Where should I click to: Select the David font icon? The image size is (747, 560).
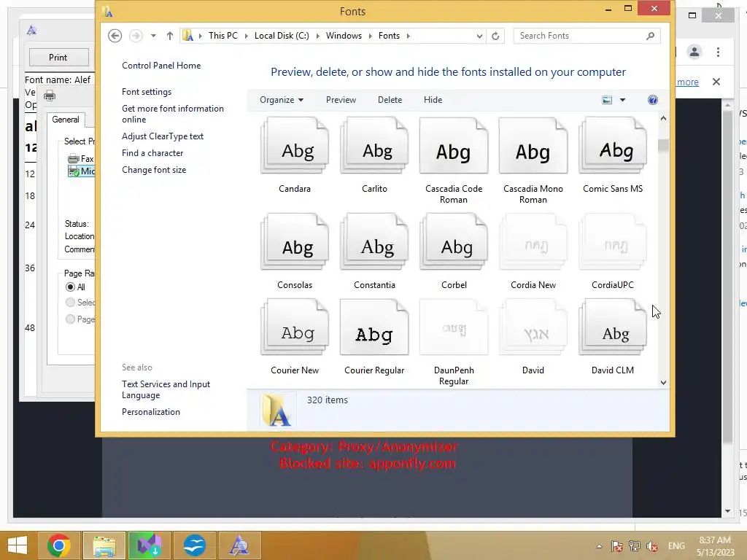coord(533,327)
